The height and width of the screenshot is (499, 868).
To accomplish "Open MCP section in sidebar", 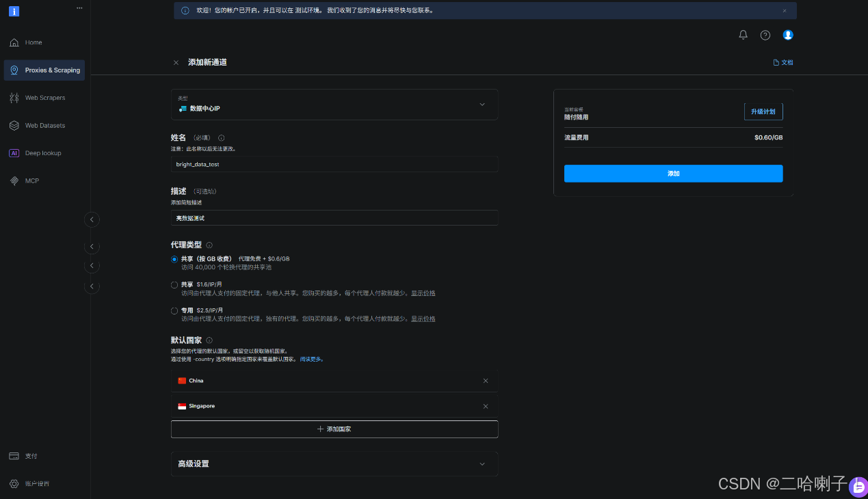I will click(45, 181).
